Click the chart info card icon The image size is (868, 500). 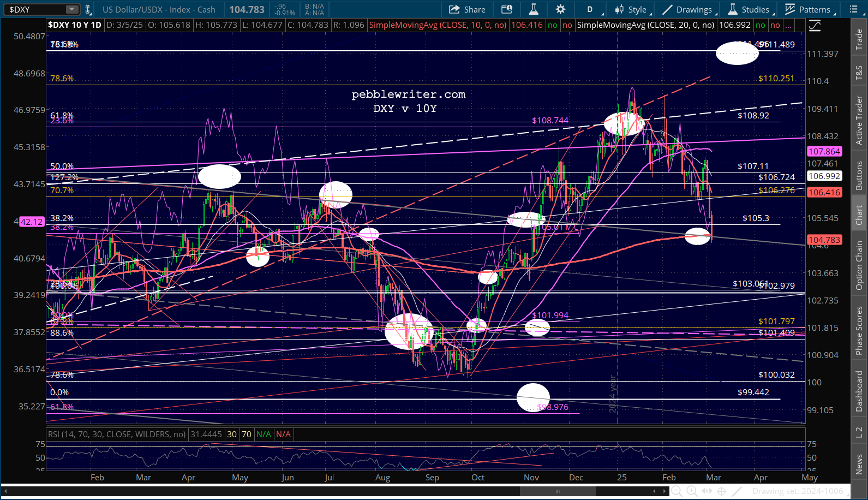pyautogui.click(x=507, y=9)
